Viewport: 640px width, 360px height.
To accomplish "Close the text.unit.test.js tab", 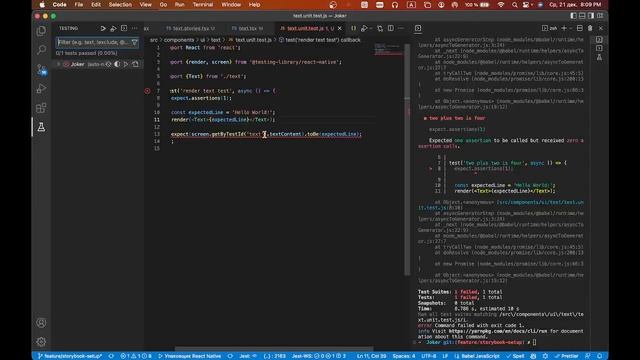I will (x=340, y=28).
